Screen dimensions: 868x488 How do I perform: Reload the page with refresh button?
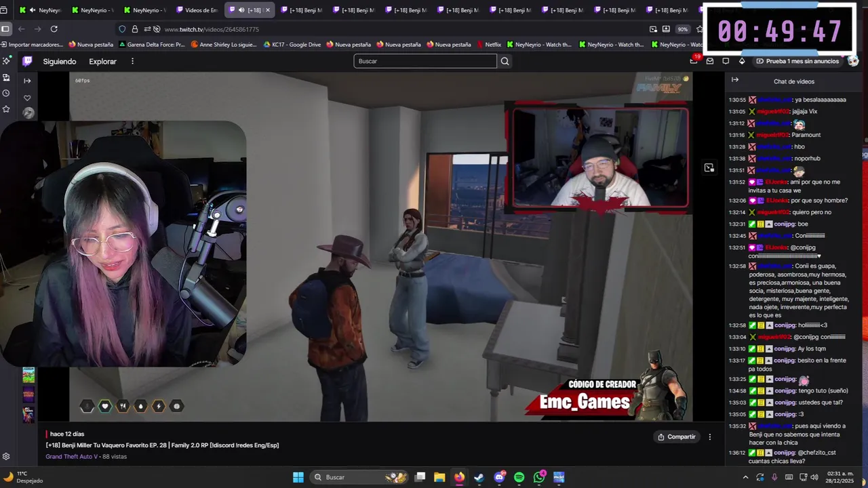click(x=54, y=29)
